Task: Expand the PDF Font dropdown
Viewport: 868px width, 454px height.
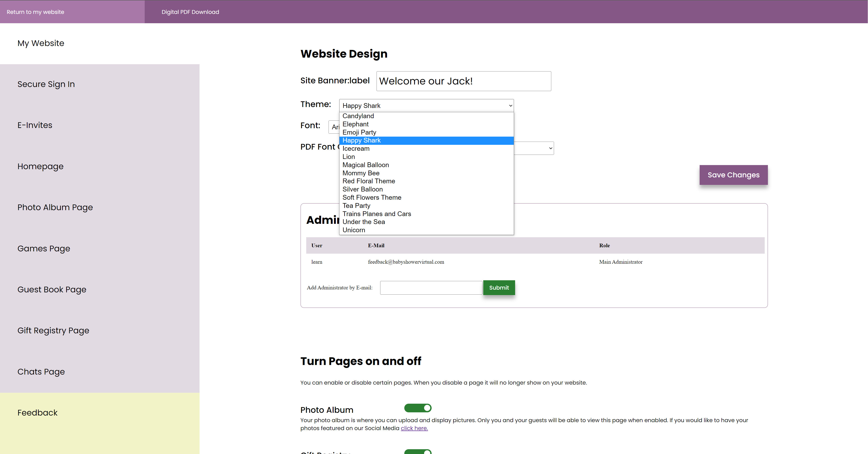Action: (550, 148)
